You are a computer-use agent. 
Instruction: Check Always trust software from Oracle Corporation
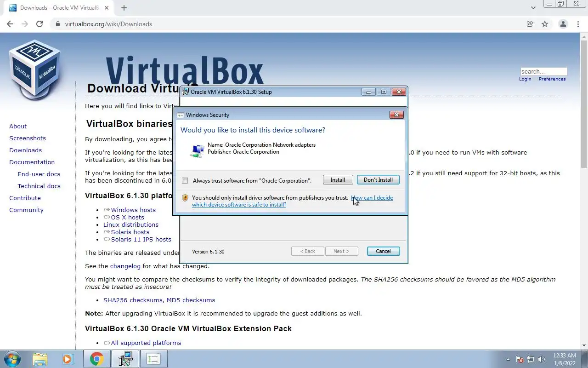(185, 181)
